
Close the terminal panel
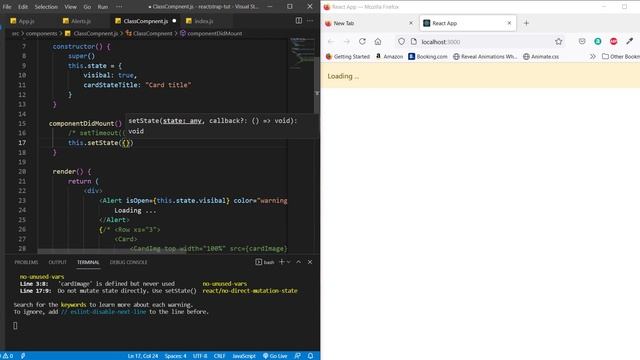(x=310, y=262)
